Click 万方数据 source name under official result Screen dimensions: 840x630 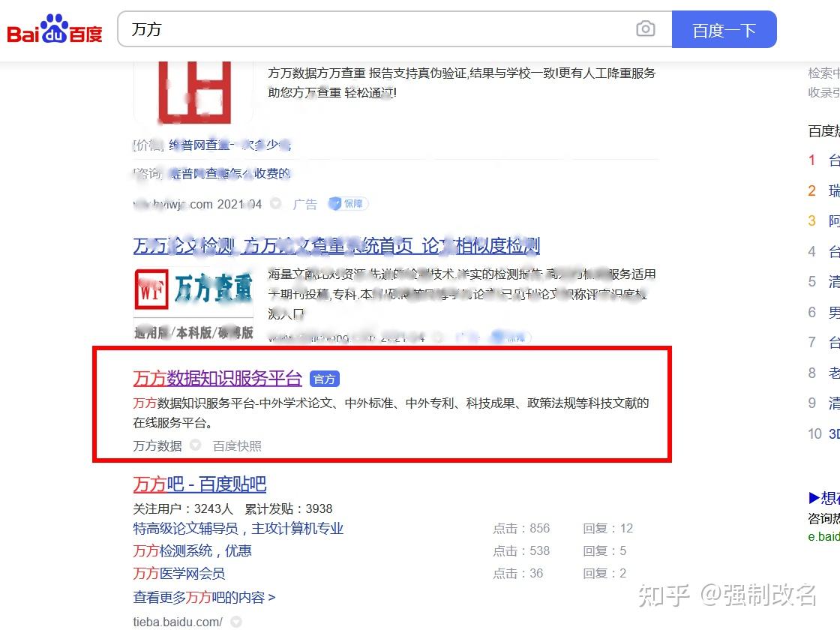click(x=157, y=445)
